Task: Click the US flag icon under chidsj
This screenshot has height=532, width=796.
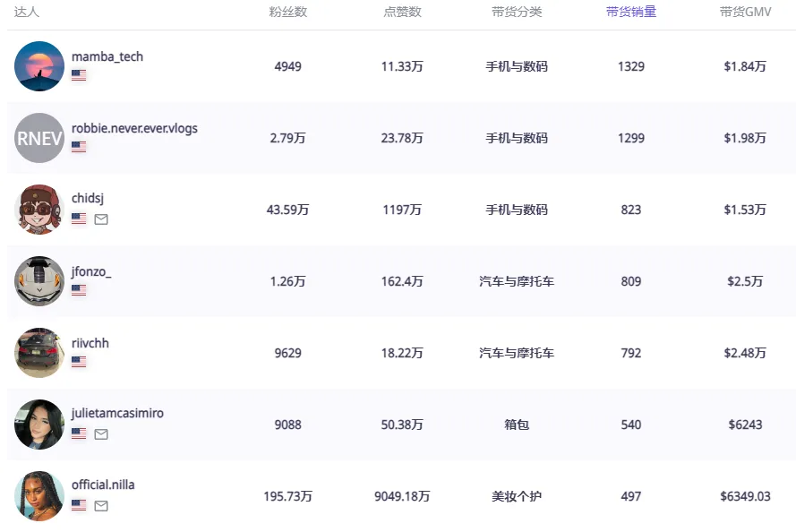Action: tap(79, 219)
